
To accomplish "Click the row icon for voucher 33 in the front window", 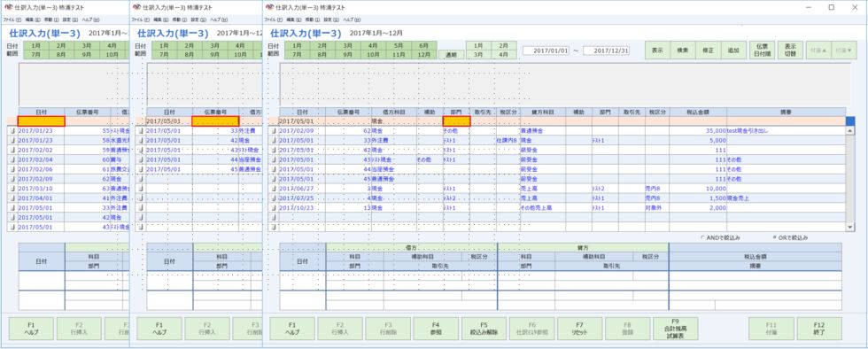I will 274,141.
